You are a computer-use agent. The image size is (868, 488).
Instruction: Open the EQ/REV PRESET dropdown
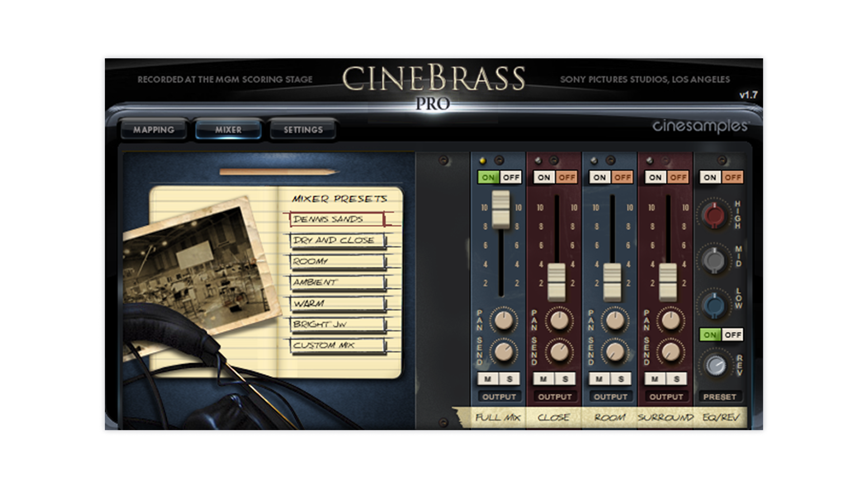click(719, 397)
